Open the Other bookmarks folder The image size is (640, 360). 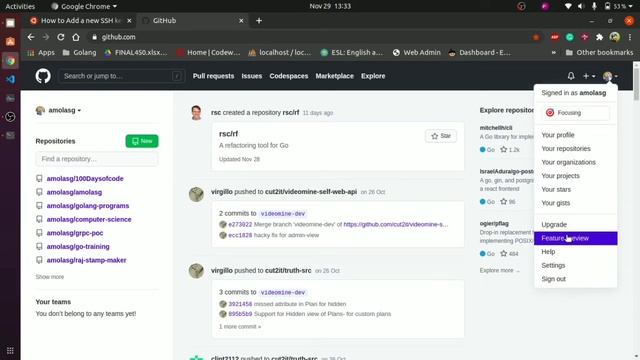pyautogui.click(x=599, y=53)
